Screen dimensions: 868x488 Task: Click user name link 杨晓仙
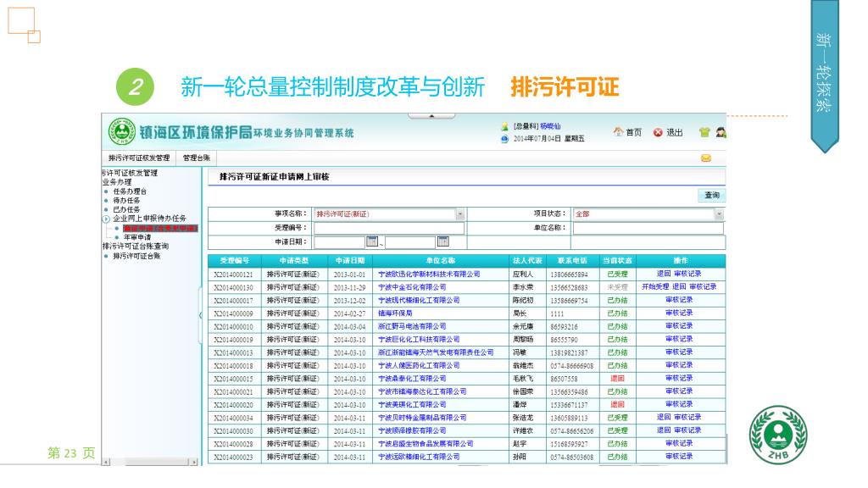550,127
